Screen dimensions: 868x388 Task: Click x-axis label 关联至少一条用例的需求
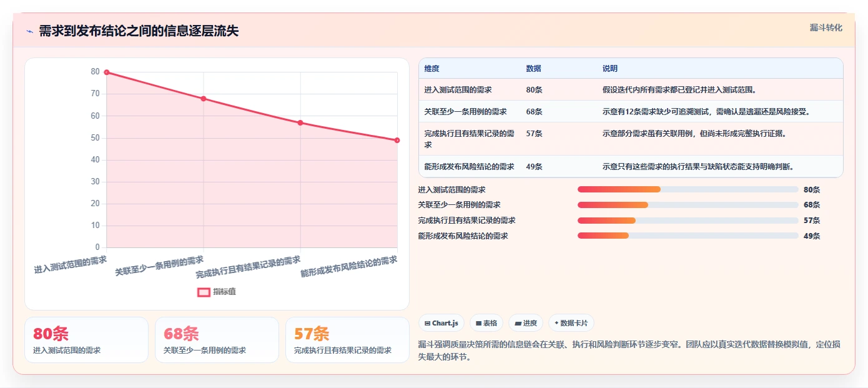(x=159, y=266)
